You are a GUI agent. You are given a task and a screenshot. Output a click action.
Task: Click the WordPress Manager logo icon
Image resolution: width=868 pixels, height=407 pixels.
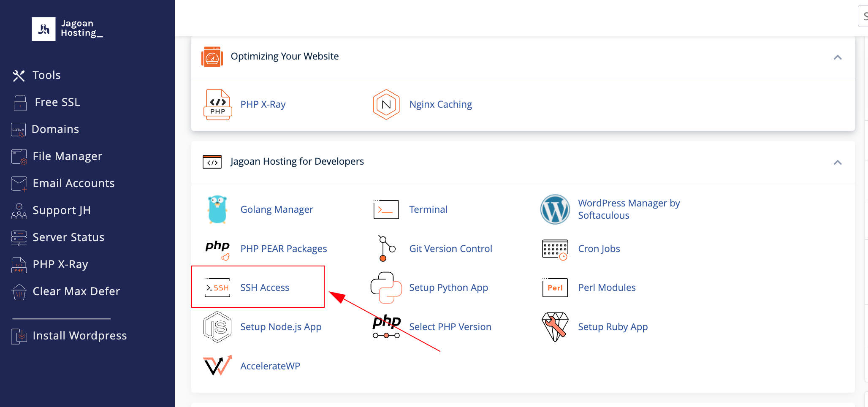(555, 209)
